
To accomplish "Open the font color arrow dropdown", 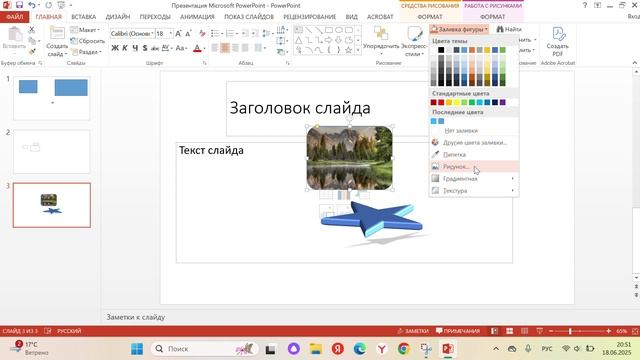I will [204, 48].
